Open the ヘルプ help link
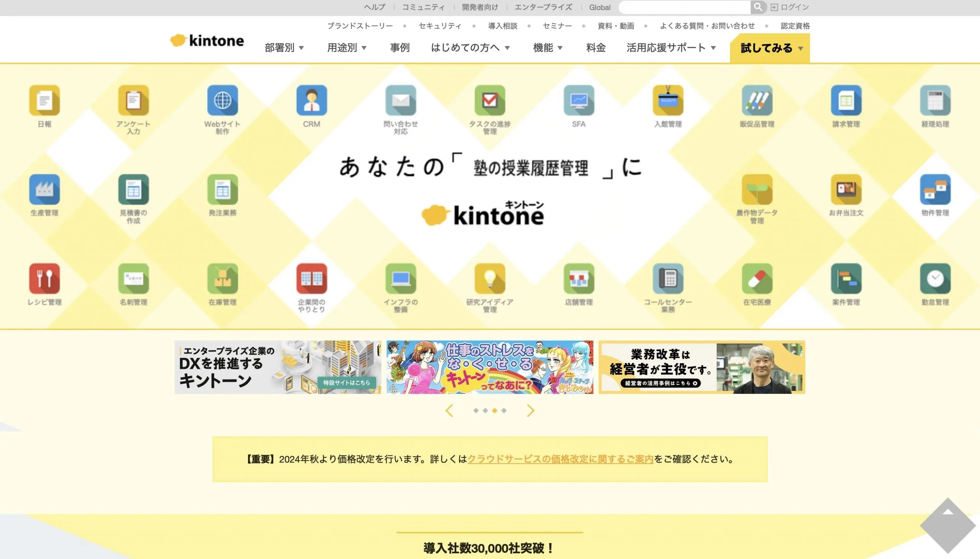Screen dimensions: 980x559 coord(374,7)
